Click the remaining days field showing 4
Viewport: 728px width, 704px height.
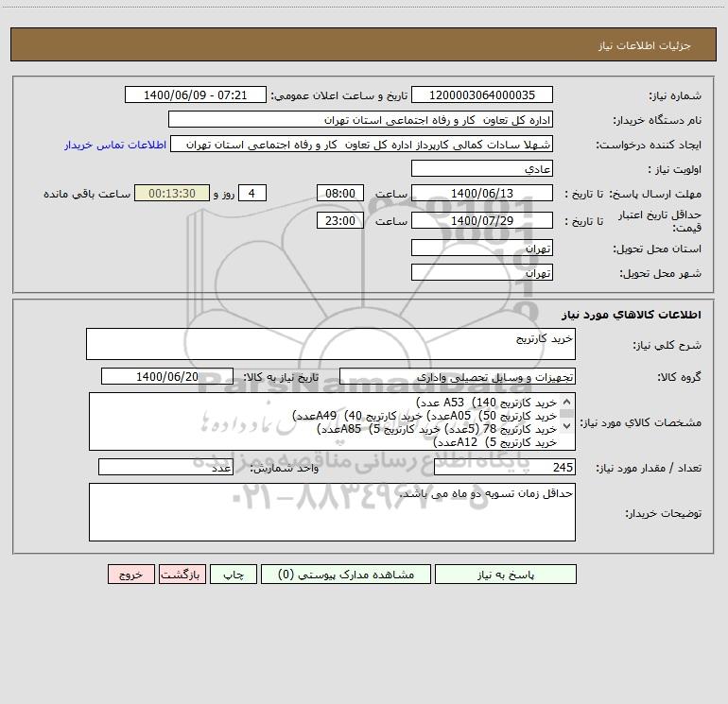[x=252, y=193]
